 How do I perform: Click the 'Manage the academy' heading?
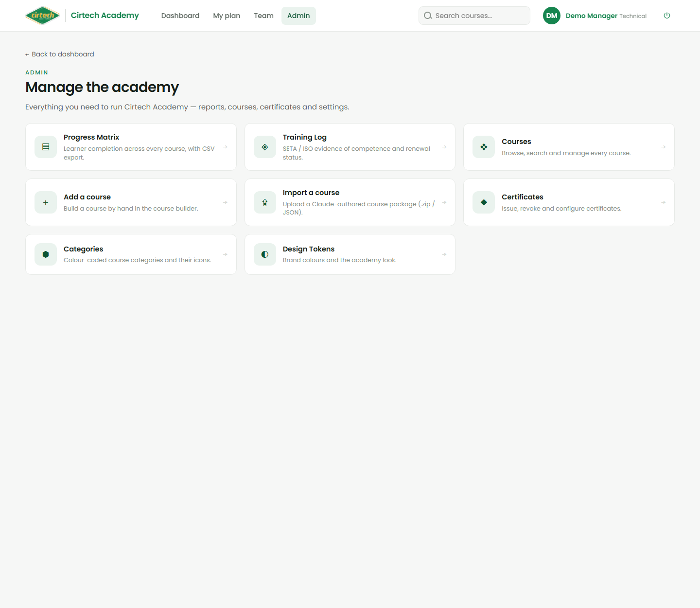point(102,87)
